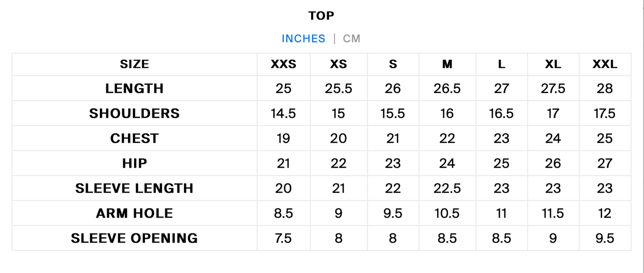The width and height of the screenshot is (644, 273).
Task: Click the SIZE header cell
Action: pos(135,65)
